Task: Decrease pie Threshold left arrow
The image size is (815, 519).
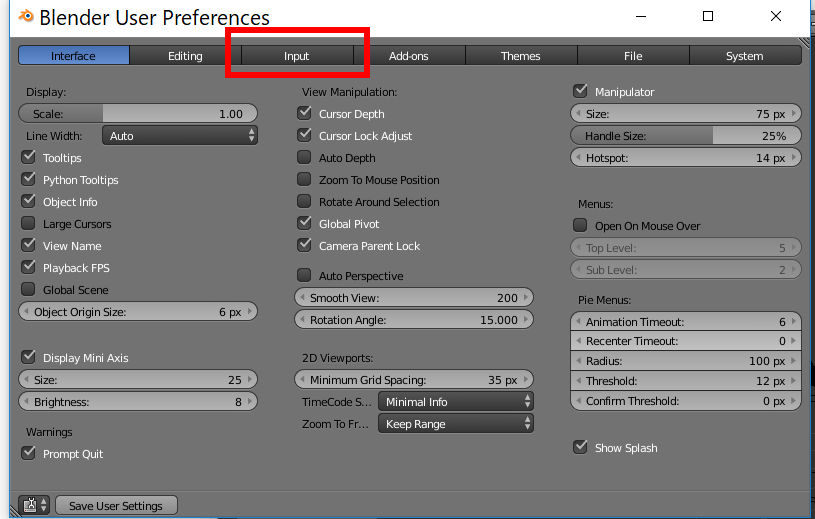Action: (578, 381)
